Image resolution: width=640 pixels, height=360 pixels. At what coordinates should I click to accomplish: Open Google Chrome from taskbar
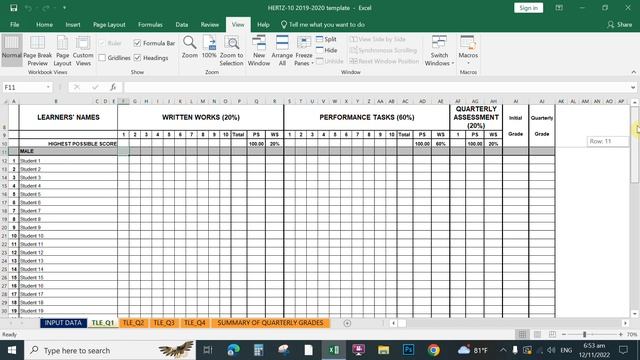click(x=433, y=350)
